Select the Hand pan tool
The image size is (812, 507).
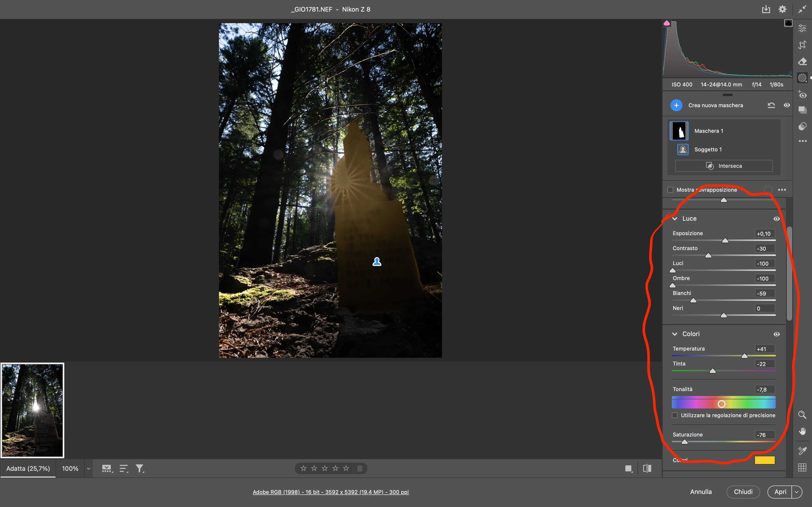click(x=802, y=431)
